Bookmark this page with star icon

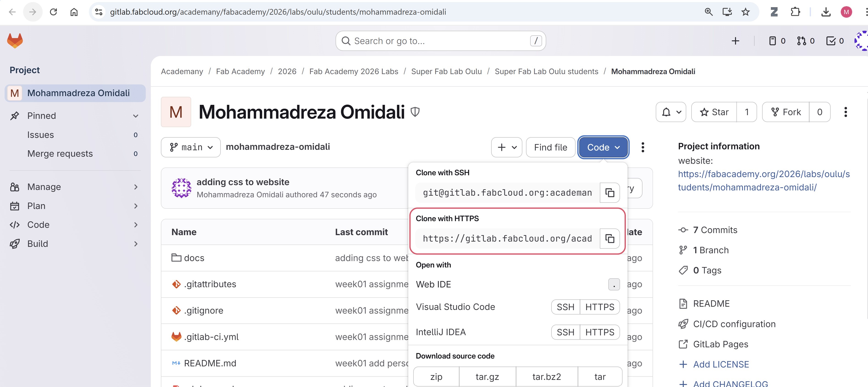click(x=745, y=12)
